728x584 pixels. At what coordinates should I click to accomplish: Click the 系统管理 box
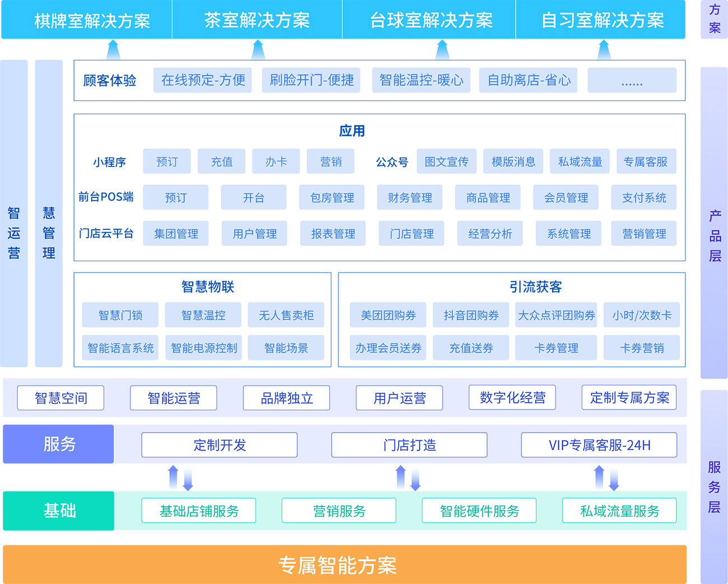[569, 233]
